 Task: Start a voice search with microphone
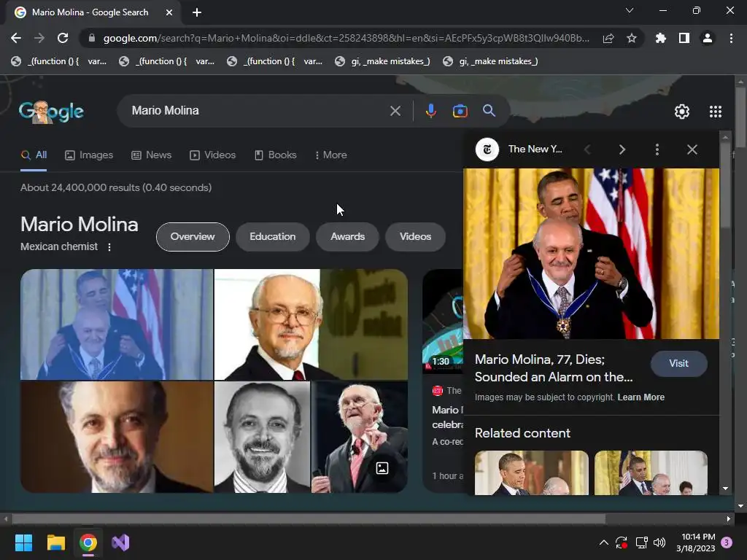point(430,111)
